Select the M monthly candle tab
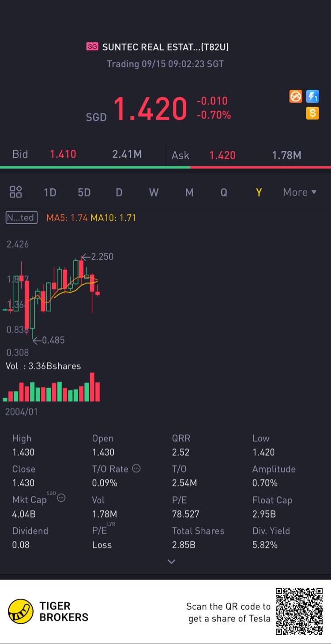This screenshot has width=331, height=644. pyautogui.click(x=189, y=192)
